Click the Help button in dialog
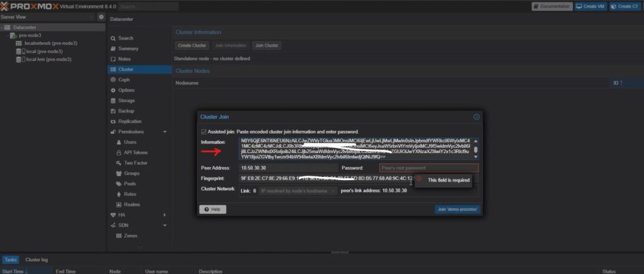The height and width of the screenshot is (274, 644). [x=213, y=209]
